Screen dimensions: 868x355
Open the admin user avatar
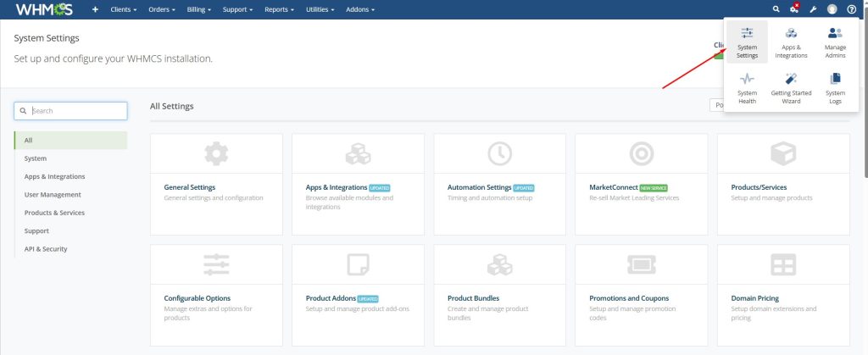click(832, 9)
